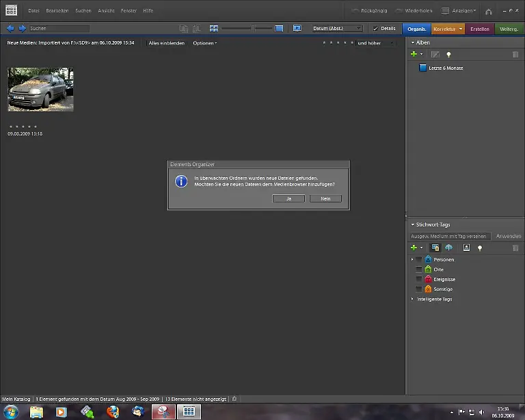Click the lightbulb icon in Stichwort-Tags panel
The width and height of the screenshot is (525, 420).
pos(480,248)
